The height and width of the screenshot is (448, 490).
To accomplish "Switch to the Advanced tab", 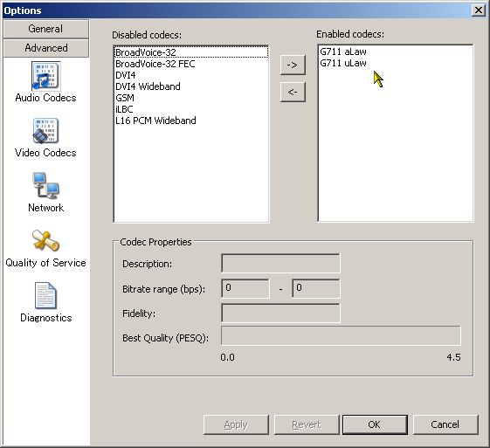I will [46, 48].
